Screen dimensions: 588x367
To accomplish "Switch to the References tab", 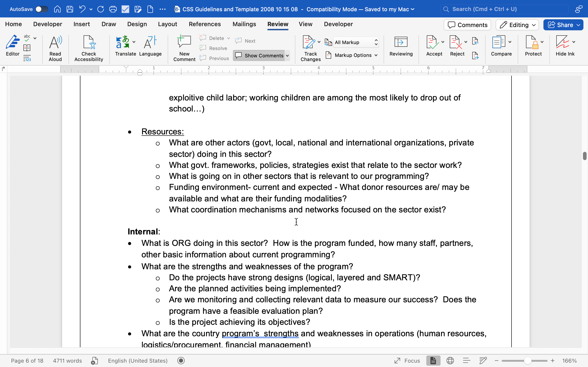I will tap(205, 24).
